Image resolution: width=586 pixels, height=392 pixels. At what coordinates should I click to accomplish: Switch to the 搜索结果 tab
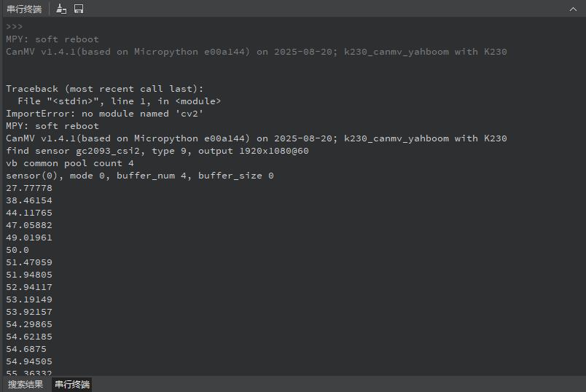click(x=26, y=385)
